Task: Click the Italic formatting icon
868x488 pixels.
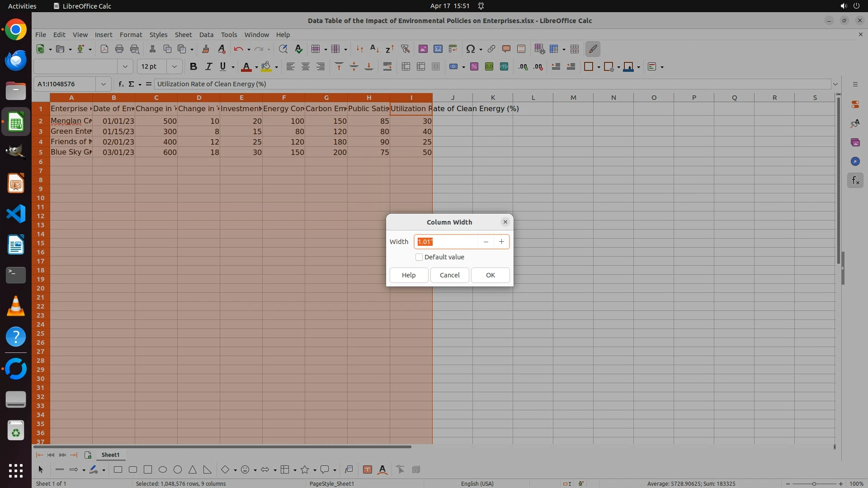Action: tap(208, 67)
